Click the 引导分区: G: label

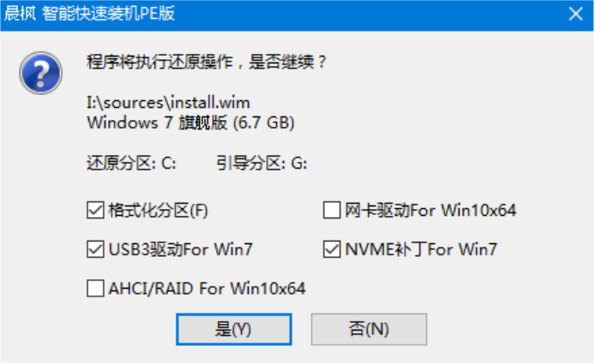click(x=261, y=164)
